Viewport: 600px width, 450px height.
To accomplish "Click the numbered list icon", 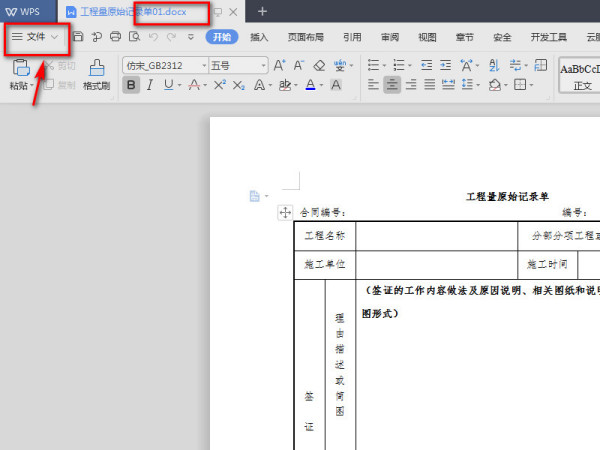I will pyautogui.click(x=399, y=65).
